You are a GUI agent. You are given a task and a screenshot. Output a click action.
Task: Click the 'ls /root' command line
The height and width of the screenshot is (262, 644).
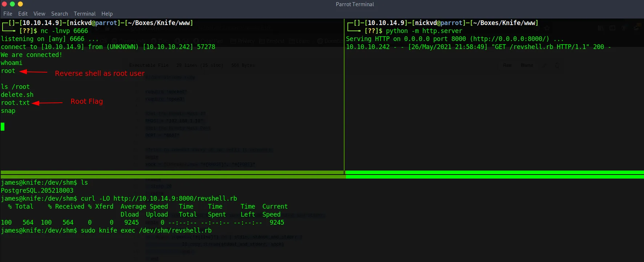point(15,87)
